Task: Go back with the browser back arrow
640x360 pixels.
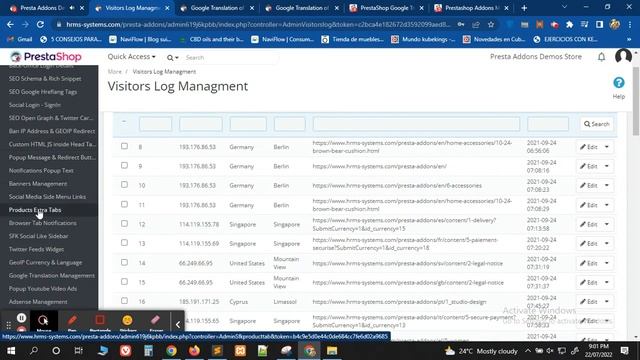Action: (10, 24)
